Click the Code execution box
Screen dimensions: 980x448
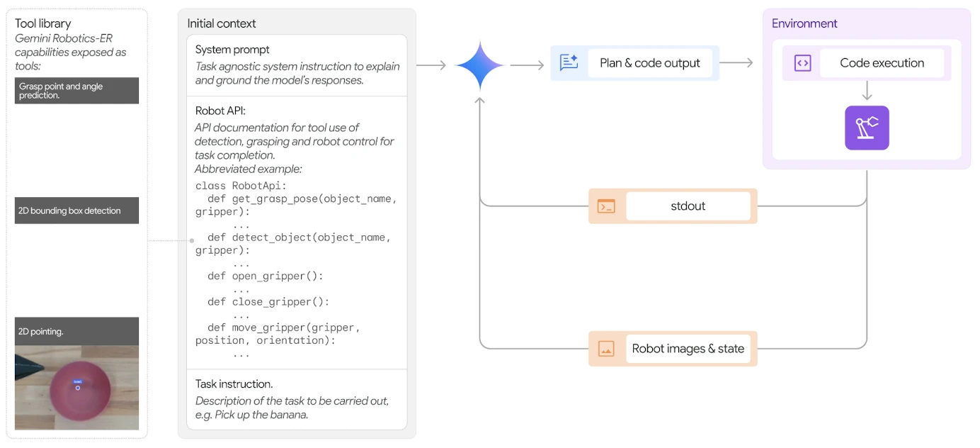(x=882, y=63)
